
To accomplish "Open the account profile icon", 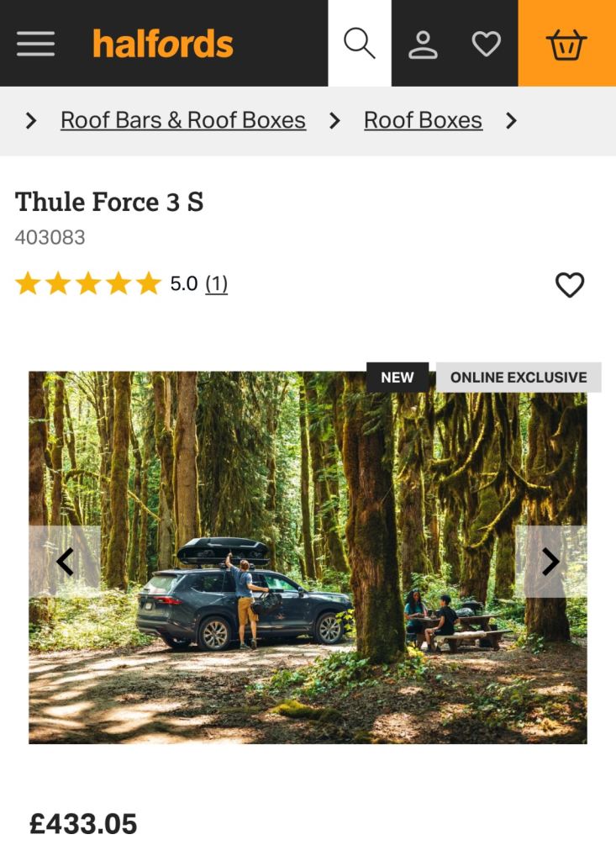I will 423,44.
